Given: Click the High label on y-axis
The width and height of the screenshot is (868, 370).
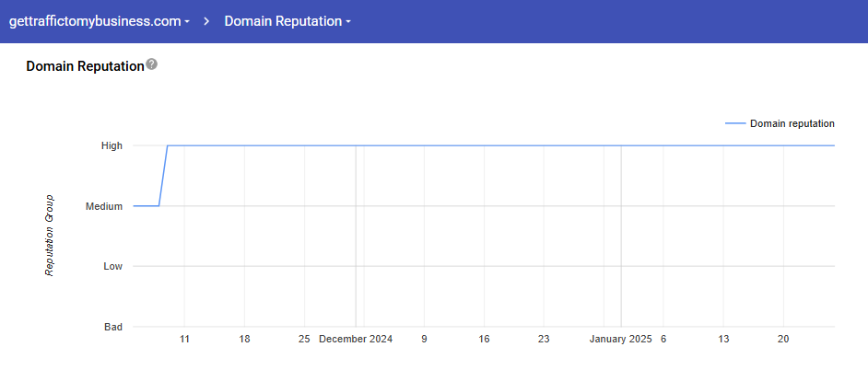Looking at the screenshot, I should [x=111, y=145].
